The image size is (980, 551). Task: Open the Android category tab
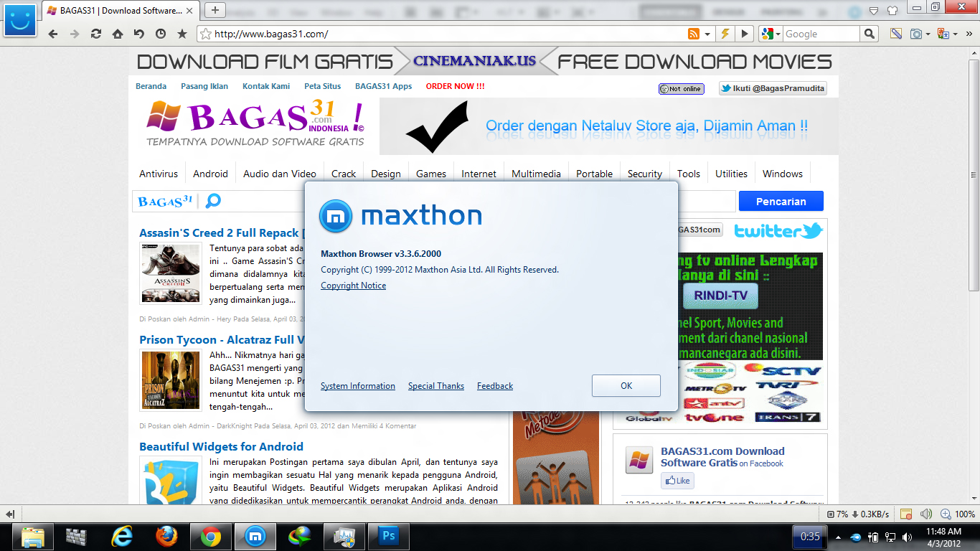(x=210, y=174)
